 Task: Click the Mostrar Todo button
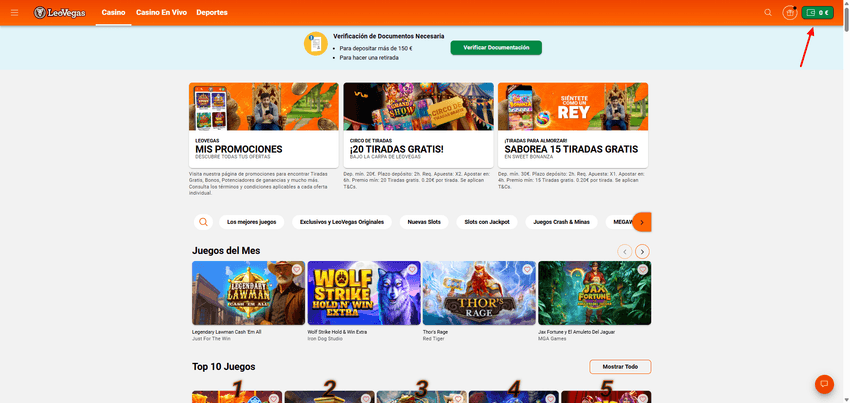click(x=620, y=367)
